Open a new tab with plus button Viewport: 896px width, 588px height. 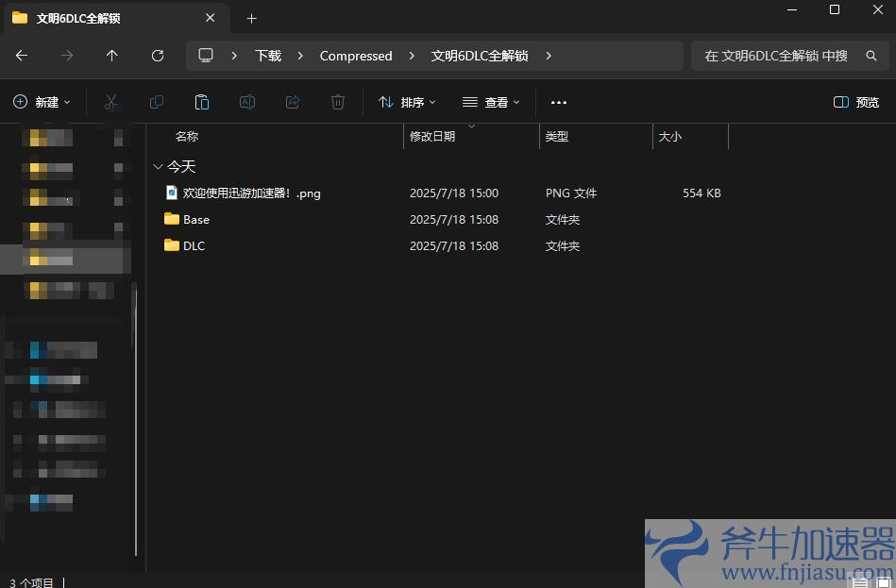coord(251,18)
